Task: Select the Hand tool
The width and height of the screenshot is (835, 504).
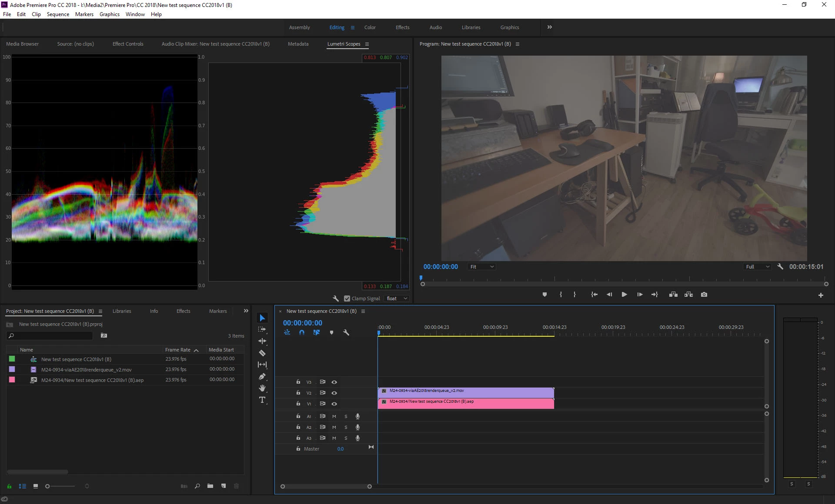Action: click(262, 388)
